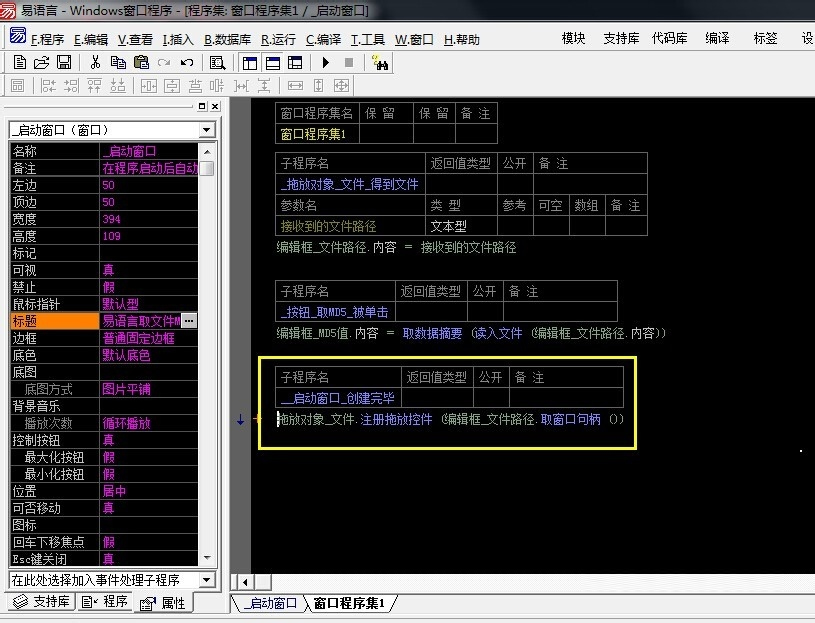The width and height of the screenshot is (815, 623).
Task: Click the ellipsis button beside 标题 value
Action: coord(189,321)
